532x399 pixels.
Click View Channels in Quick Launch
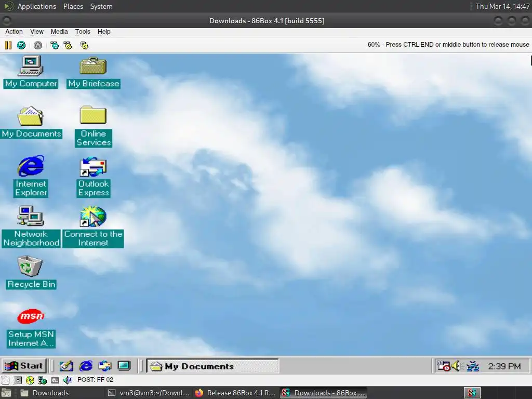pos(124,366)
